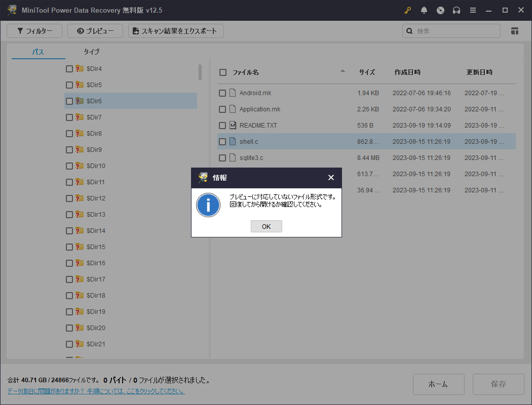Click スキャン結果をエクスポート button
The width and height of the screenshot is (532, 405).
pos(176,31)
